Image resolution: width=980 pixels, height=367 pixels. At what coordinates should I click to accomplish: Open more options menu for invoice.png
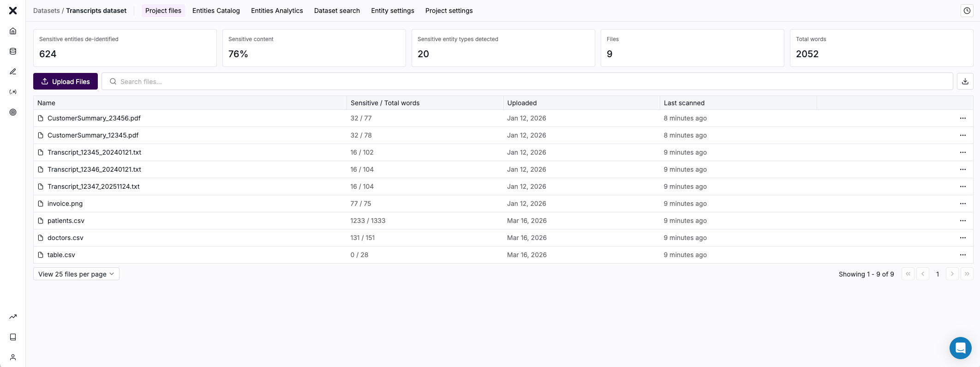click(x=962, y=204)
